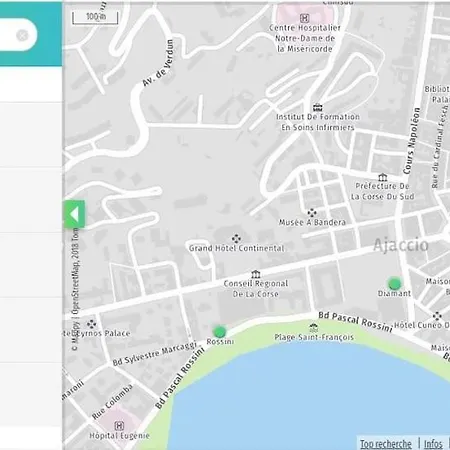This screenshot has height=450, width=450.
Task: Click the Ajaccio city label
Action: coord(401,245)
